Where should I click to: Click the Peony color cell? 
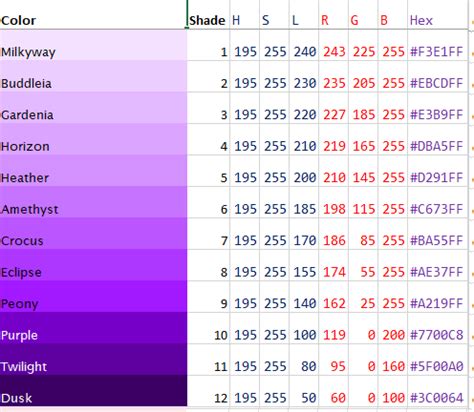pos(93,296)
